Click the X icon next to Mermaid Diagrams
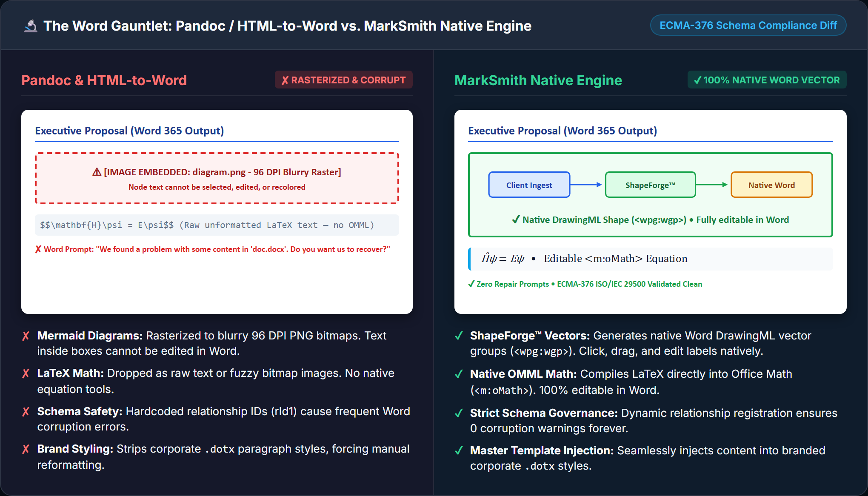The image size is (868, 496). pos(26,336)
